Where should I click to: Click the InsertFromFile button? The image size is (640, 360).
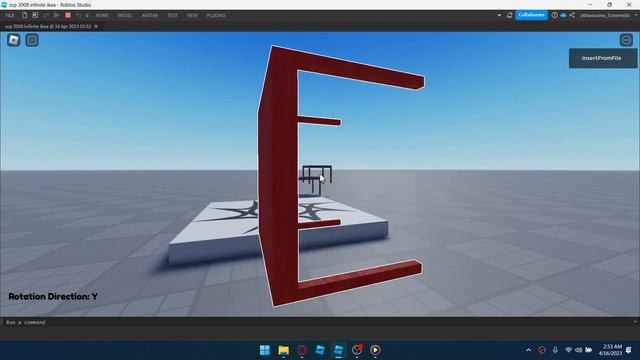[603, 58]
